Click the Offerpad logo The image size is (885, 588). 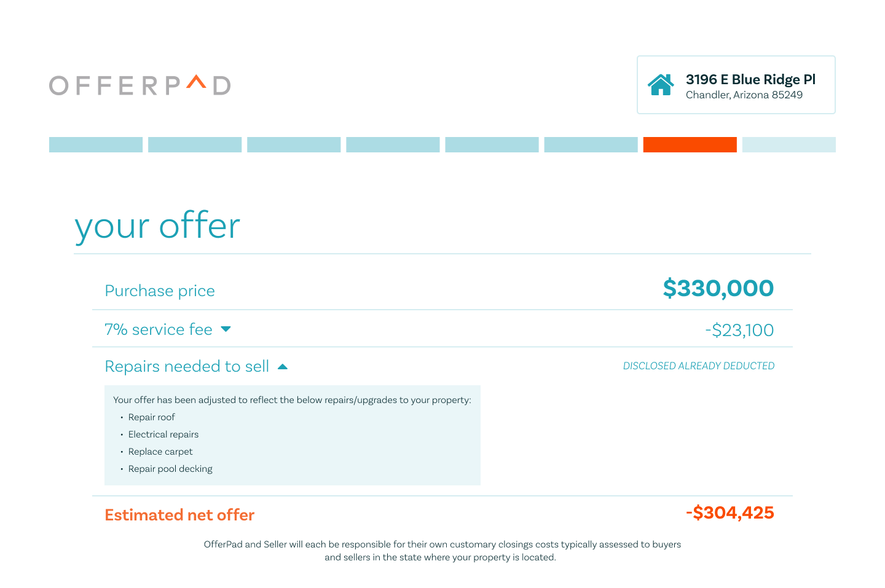140,85
